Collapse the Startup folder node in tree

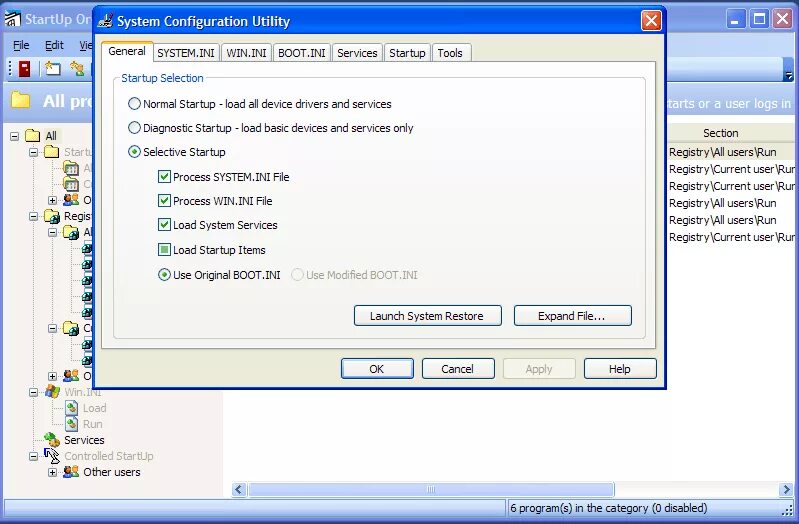point(34,152)
